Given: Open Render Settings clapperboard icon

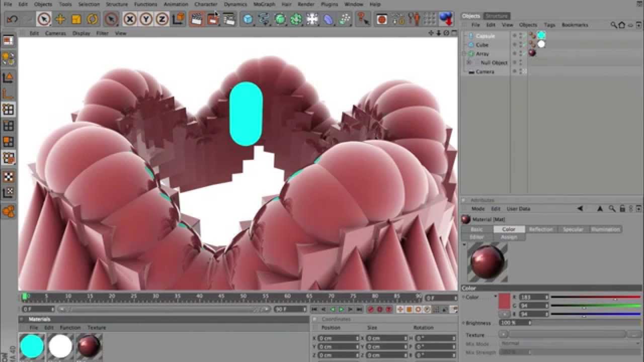Looking at the screenshot, I should pos(229,20).
